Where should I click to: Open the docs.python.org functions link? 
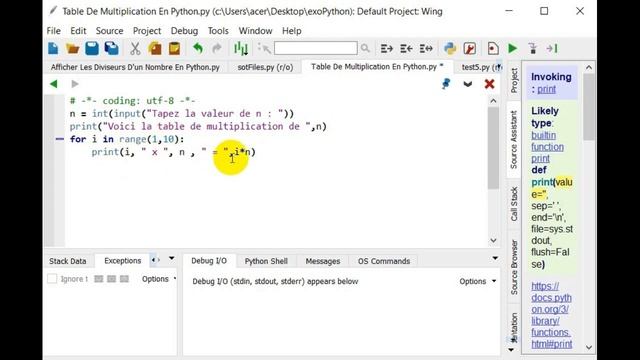coord(551,315)
